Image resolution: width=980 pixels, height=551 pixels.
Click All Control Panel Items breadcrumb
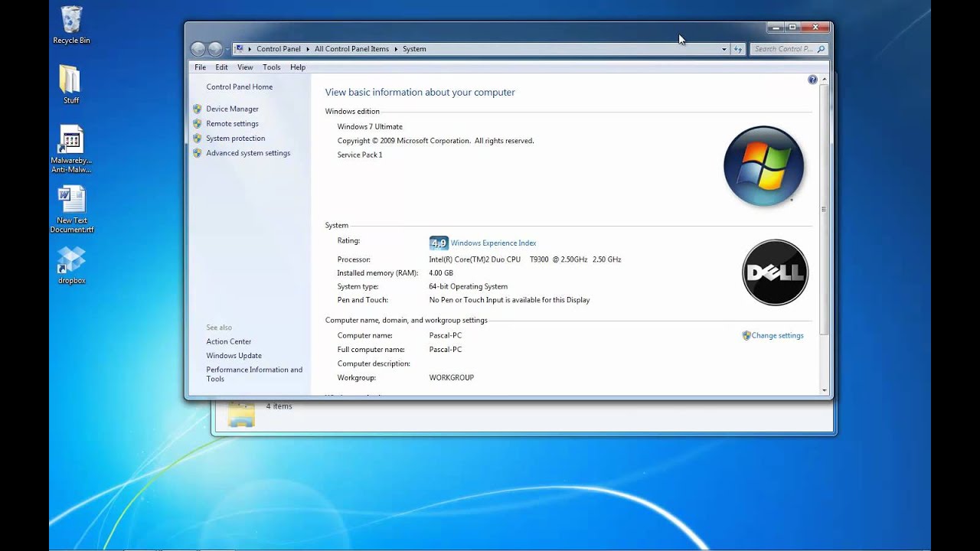point(351,49)
